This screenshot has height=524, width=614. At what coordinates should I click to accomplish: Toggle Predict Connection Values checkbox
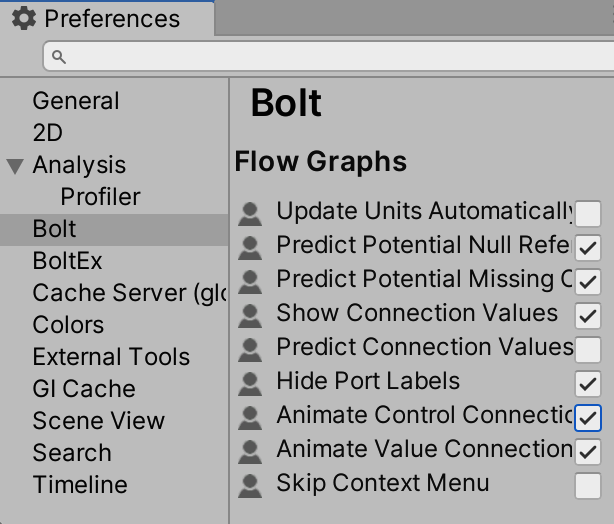(x=588, y=349)
